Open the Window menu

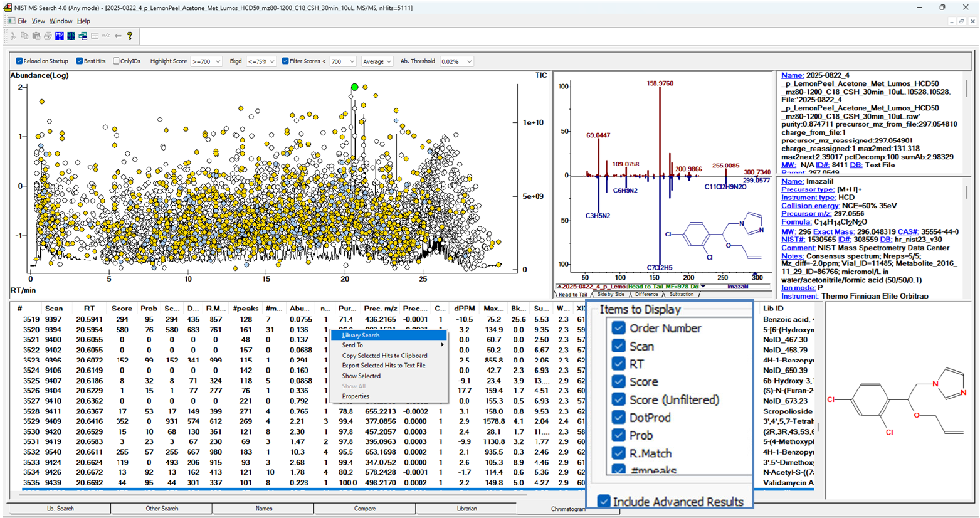coord(61,21)
